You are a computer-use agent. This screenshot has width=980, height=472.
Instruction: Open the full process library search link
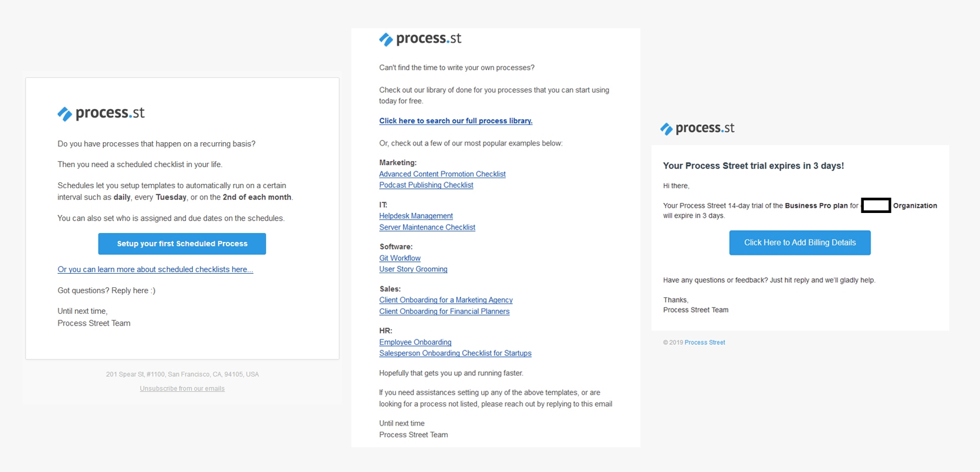coord(455,120)
